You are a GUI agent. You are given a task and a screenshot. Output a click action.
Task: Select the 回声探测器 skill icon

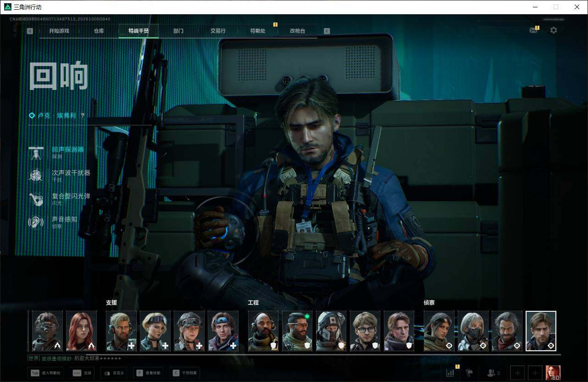click(x=36, y=153)
